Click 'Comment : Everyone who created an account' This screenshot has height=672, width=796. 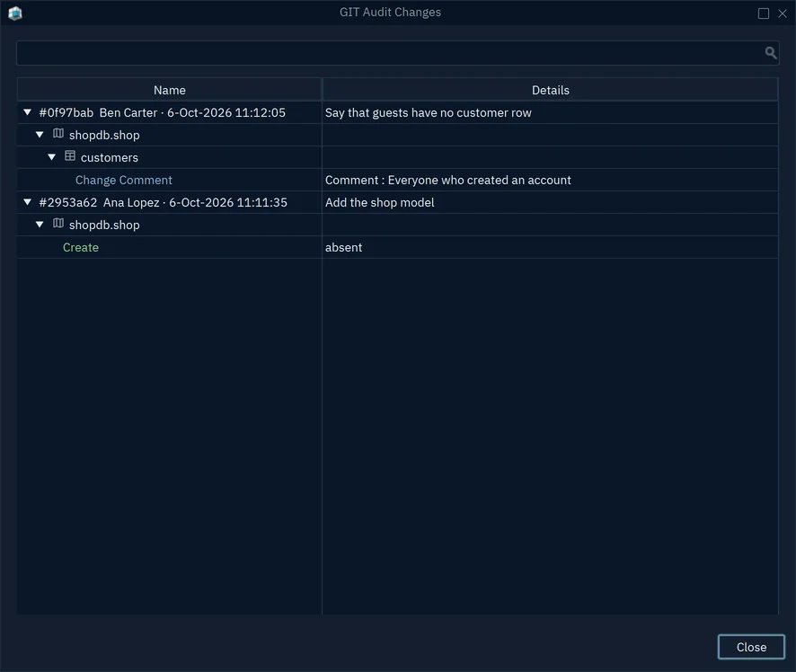pos(447,181)
